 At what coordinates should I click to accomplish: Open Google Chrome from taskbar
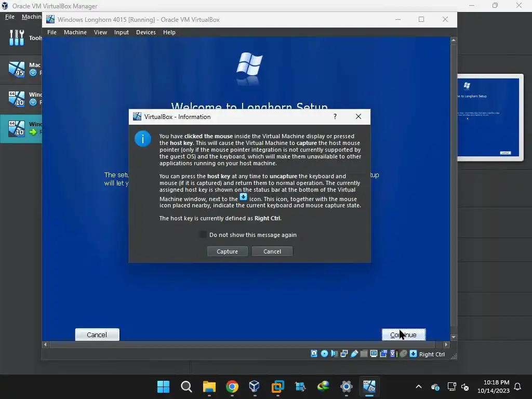click(x=232, y=387)
